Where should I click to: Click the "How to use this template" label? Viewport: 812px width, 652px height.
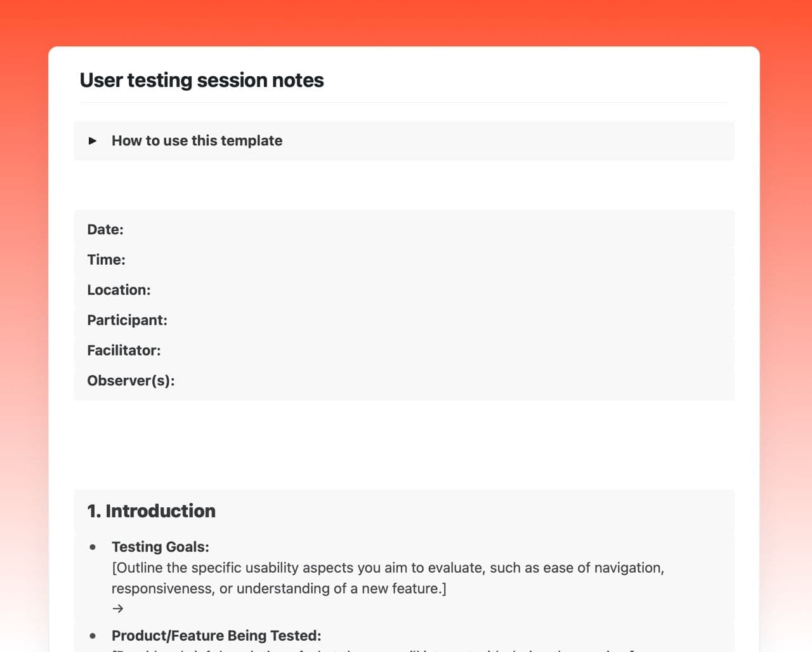197,141
